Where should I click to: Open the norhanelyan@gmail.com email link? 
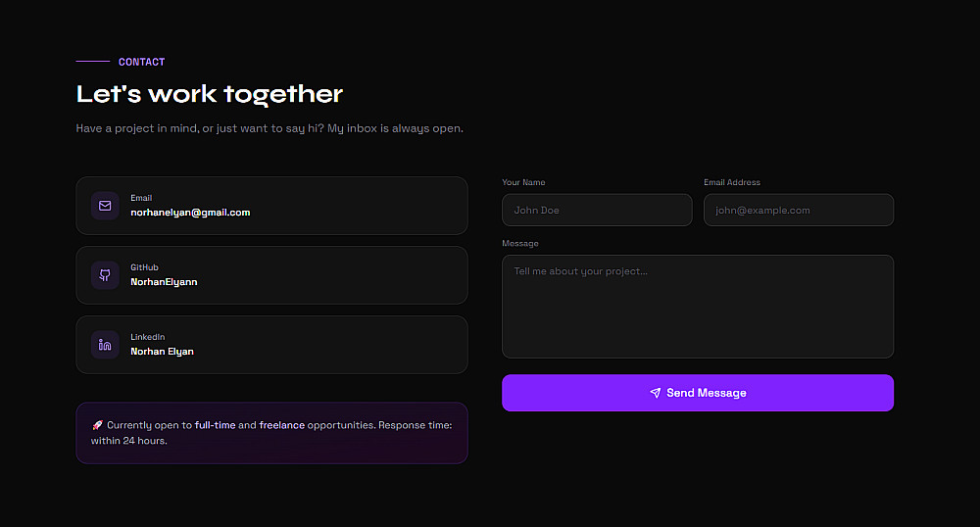coord(190,213)
